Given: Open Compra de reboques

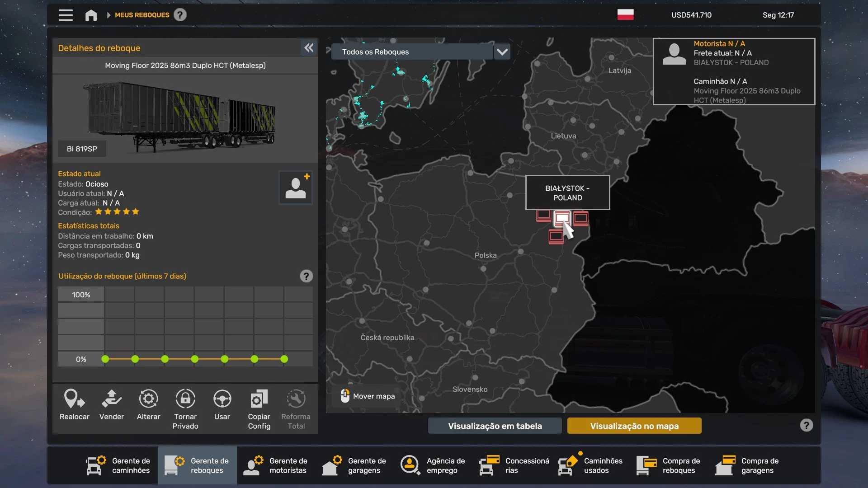Looking at the screenshot, I should 669,465.
